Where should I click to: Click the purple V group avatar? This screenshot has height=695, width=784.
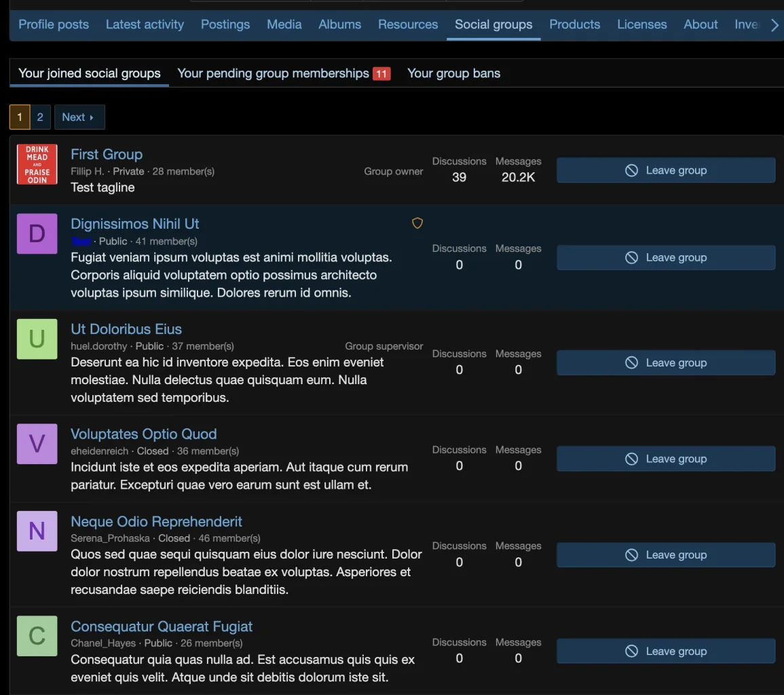click(37, 444)
